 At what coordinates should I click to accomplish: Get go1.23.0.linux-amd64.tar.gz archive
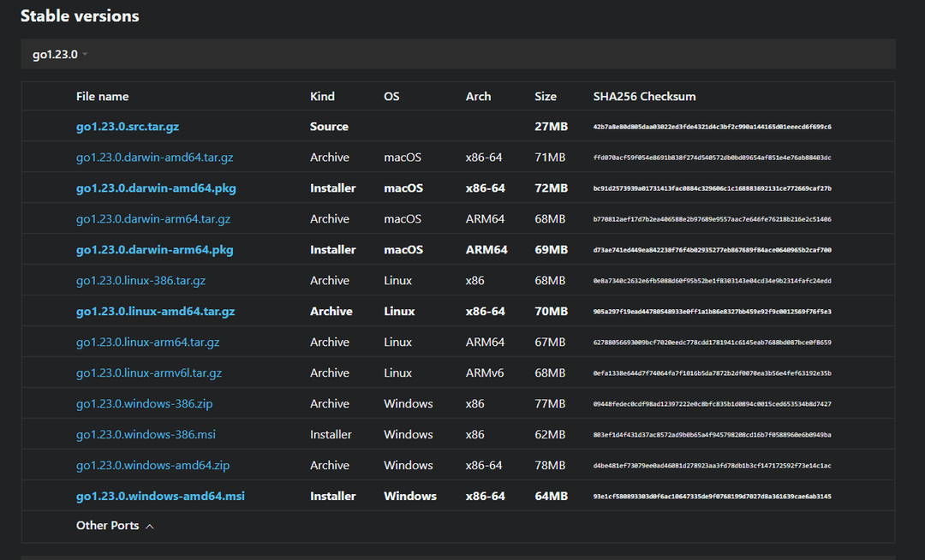point(155,312)
